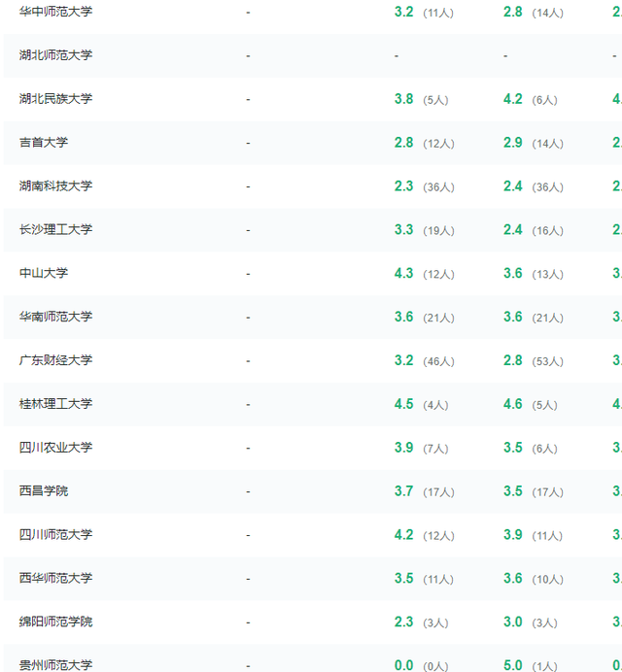This screenshot has width=622, height=672.
Task: Click the 3.2 score for 华中师范大学
Action: [x=403, y=12]
